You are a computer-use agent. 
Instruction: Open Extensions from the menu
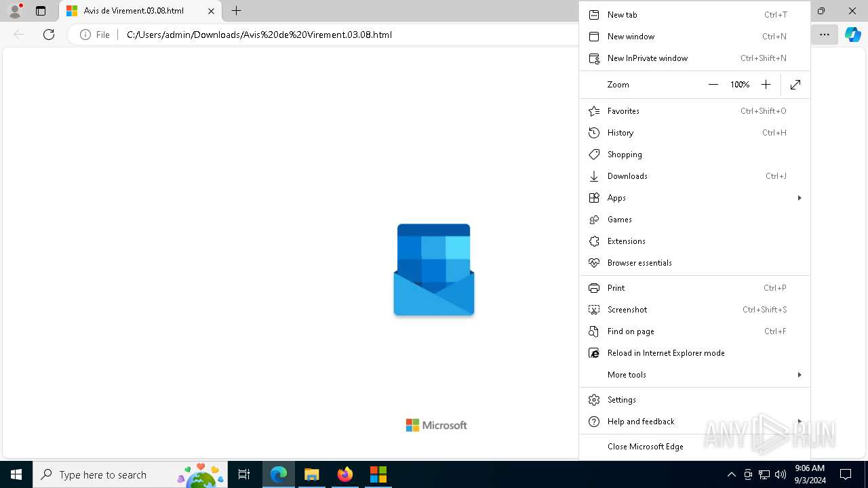(x=694, y=241)
